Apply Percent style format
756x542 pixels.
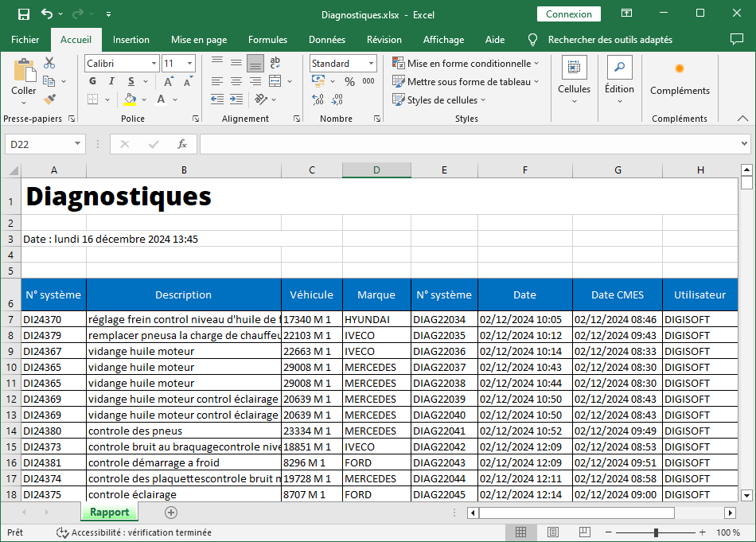click(349, 81)
